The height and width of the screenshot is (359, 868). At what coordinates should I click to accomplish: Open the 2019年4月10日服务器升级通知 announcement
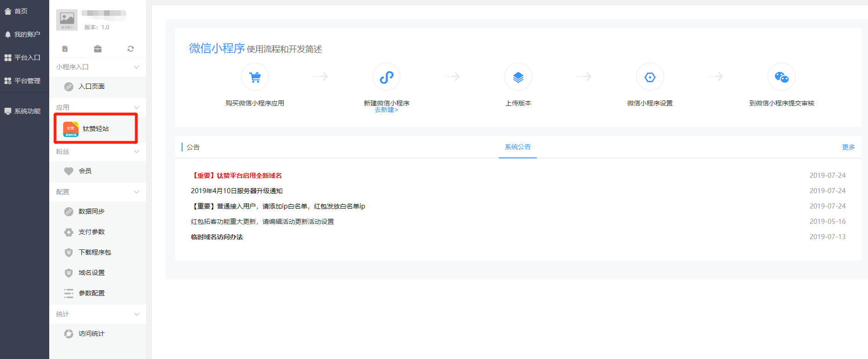(x=237, y=191)
